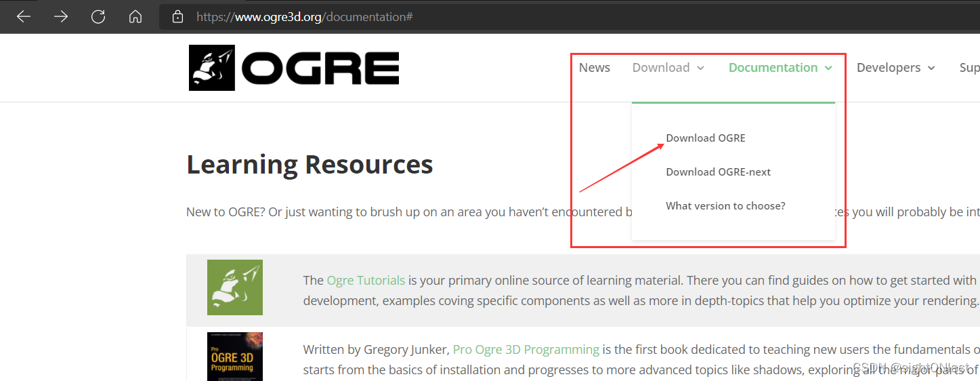
Task: Expand the Documentation menu
Action: (780, 68)
